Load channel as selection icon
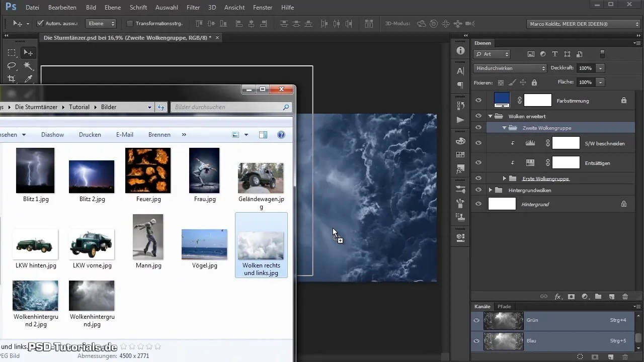Image resolution: width=644 pixels, height=362 pixels. tap(580, 356)
